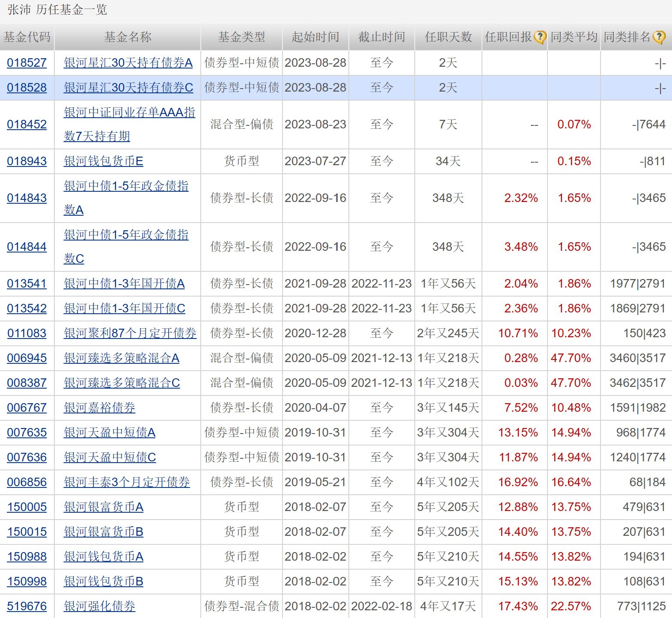This screenshot has width=672, height=618.
Task: Select tenure 2年又245天 cell
Action: 448,333
